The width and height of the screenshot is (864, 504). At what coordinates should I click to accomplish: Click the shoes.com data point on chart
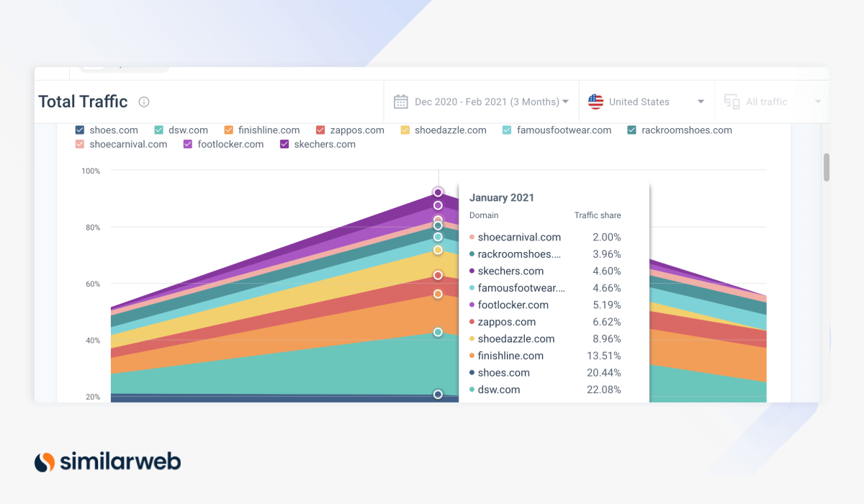[438, 394]
